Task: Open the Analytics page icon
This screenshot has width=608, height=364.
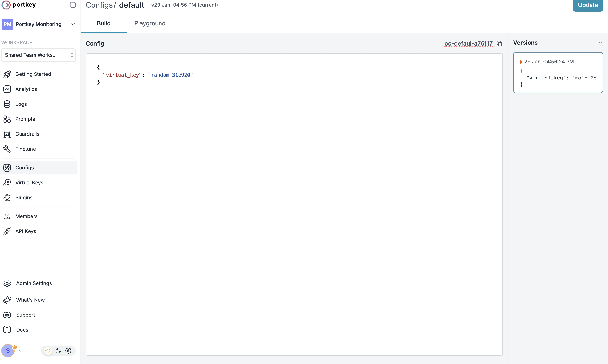Action: pyautogui.click(x=7, y=89)
